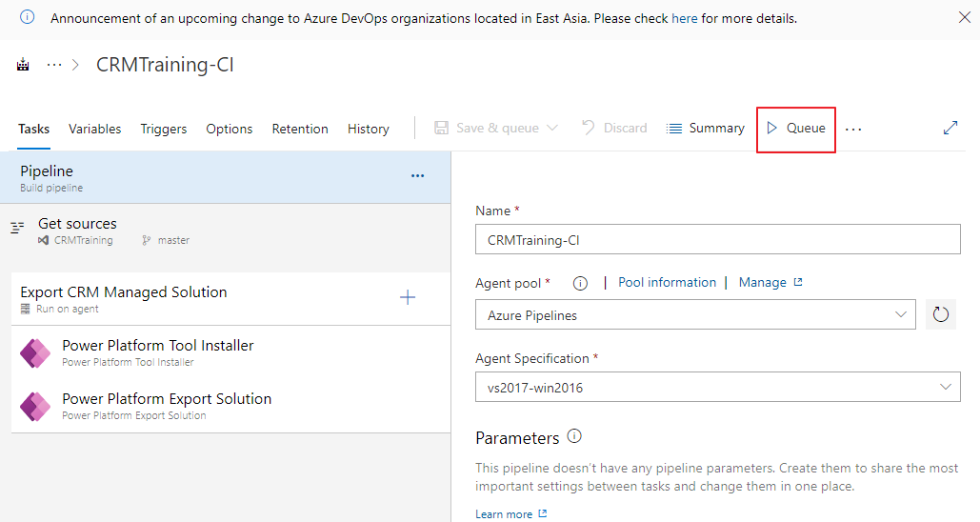The image size is (980, 522).
Task: View the History tab
Action: [369, 129]
